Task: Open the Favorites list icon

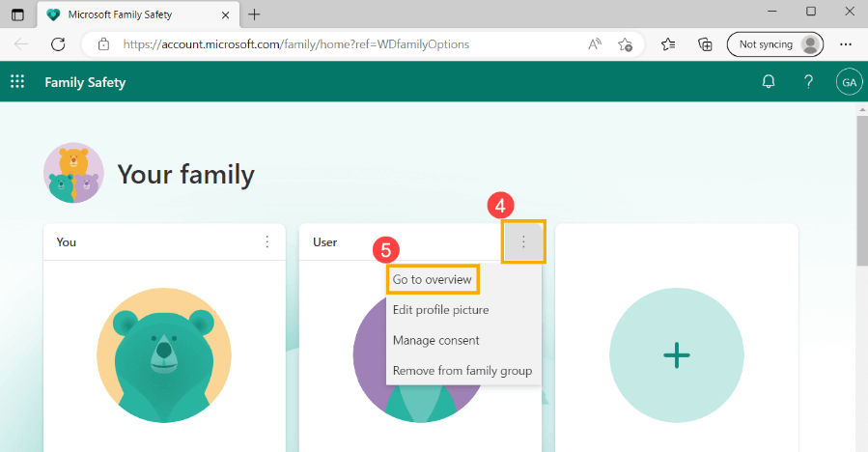Action: click(x=668, y=44)
